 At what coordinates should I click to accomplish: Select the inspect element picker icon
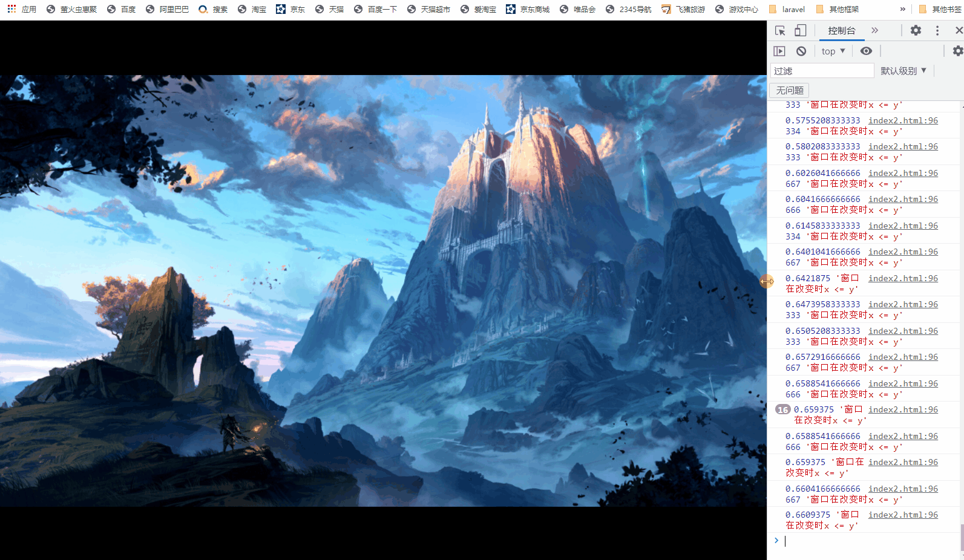(780, 30)
